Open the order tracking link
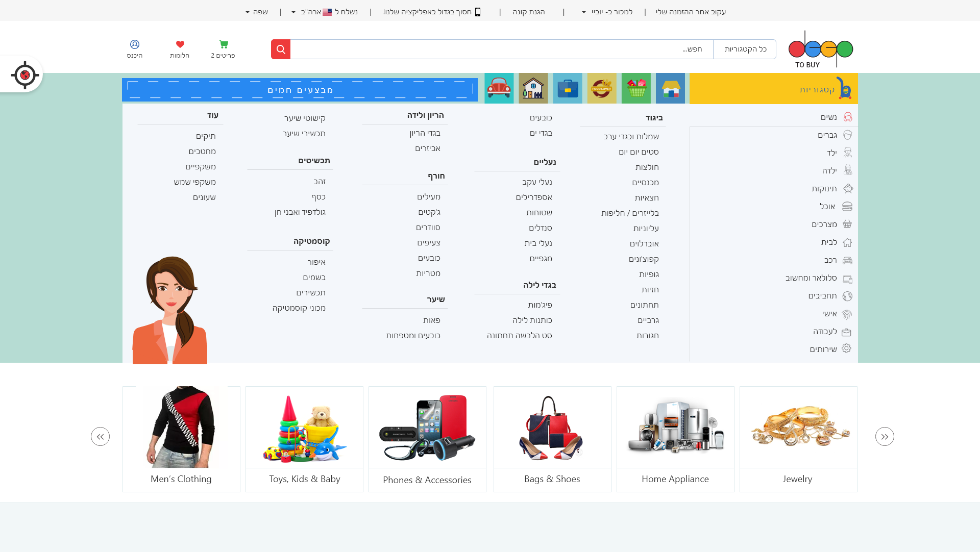The width and height of the screenshot is (980, 552). (x=691, y=12)
